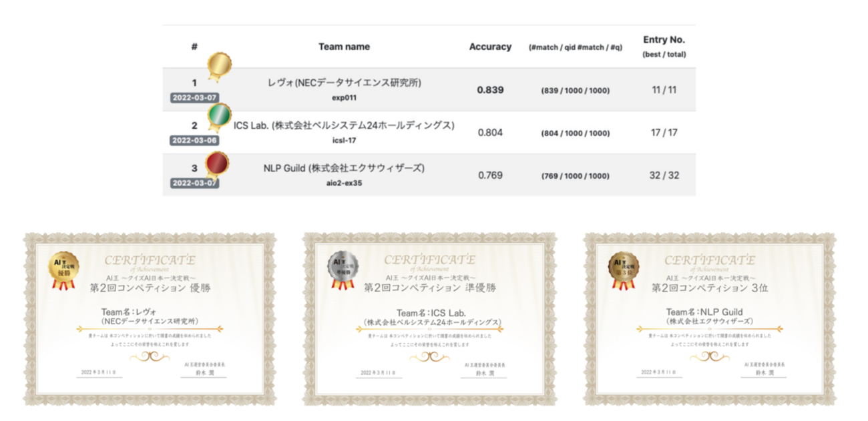Click the 鈴木 潤 signature on the レヴォ certificate

[x=204, y=373]
